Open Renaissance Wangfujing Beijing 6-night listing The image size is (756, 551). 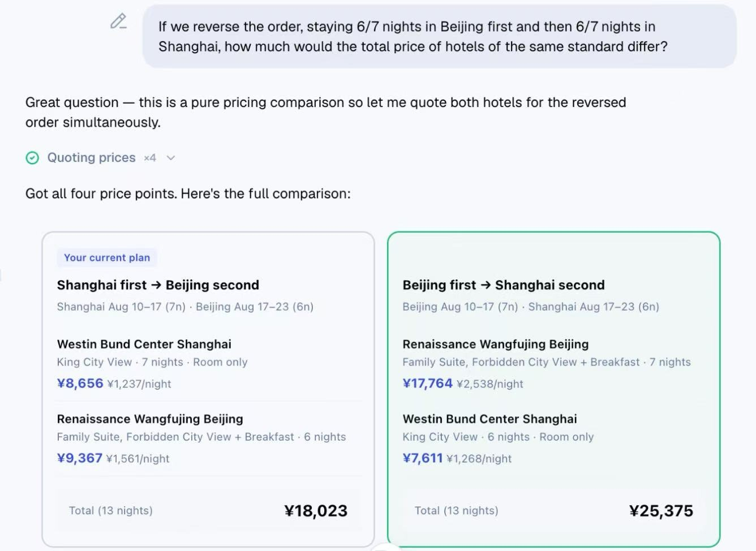point(150,419)
